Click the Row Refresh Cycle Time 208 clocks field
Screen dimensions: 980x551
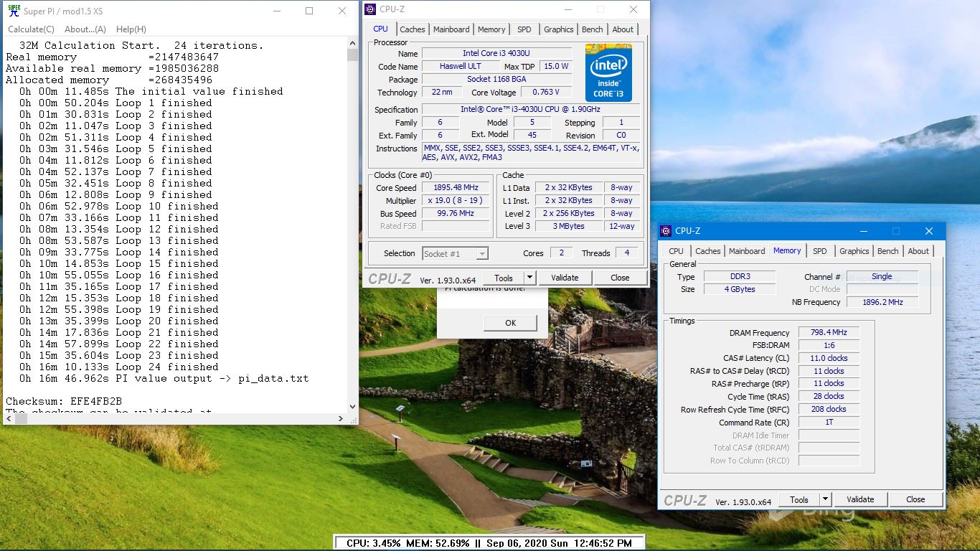click(829, 409)
